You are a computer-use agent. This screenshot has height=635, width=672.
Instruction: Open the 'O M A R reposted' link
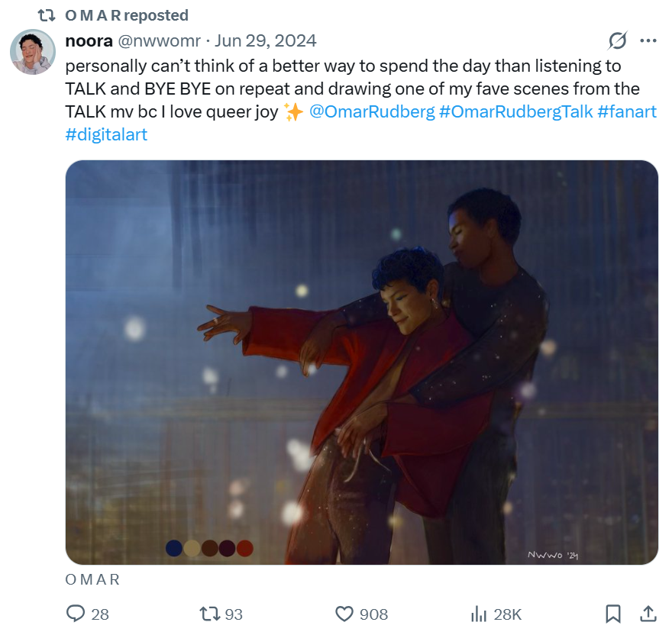[127, 15]
